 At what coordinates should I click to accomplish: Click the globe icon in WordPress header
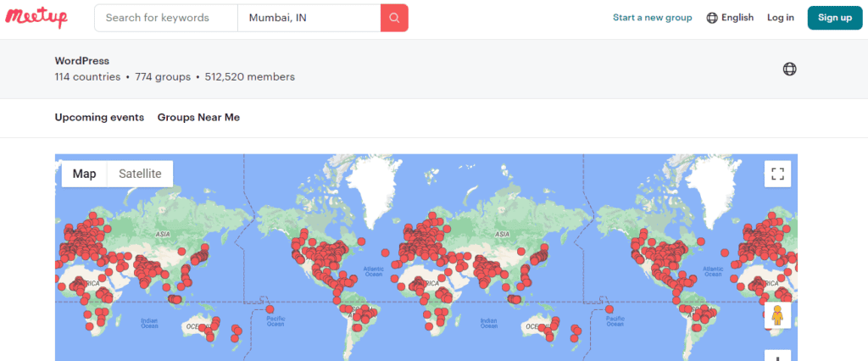click(x=789, y=69)
